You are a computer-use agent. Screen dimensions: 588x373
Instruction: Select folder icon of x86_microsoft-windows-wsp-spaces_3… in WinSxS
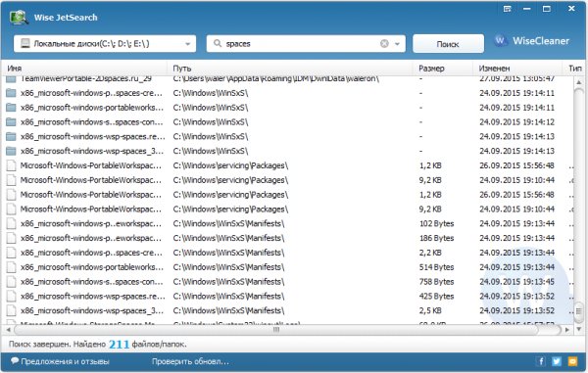(11, 151)
